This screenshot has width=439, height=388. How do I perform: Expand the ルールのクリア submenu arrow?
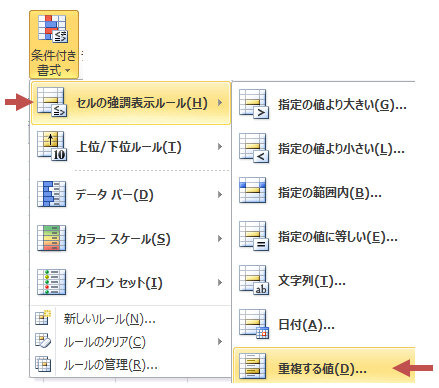coord(220,341)
